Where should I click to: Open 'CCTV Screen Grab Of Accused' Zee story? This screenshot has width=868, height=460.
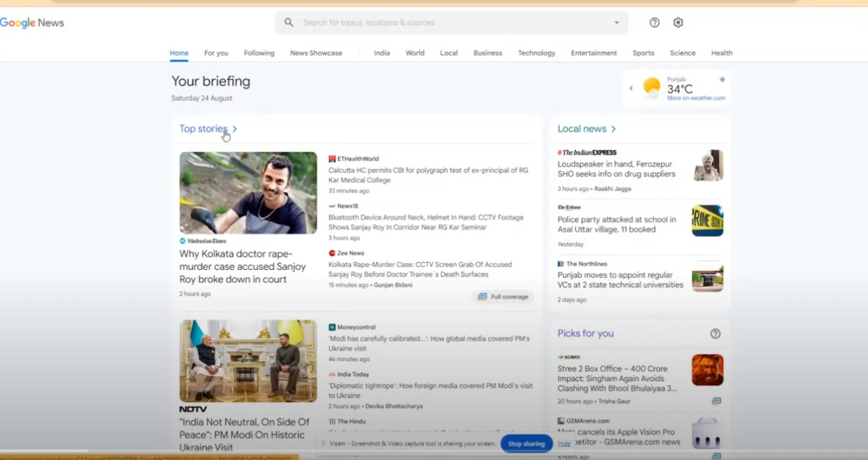pyautogui.click(x=420, y=269)
